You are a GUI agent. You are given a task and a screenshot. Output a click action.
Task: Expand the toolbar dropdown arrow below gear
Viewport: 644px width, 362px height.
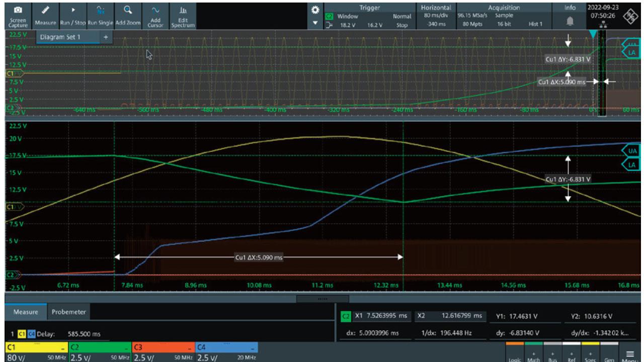316,23
